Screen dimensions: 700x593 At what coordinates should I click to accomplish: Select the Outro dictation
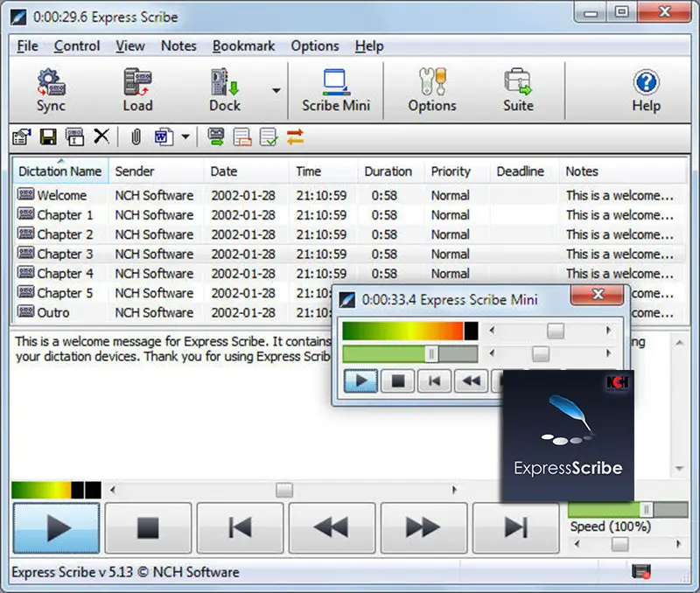tap(174, 312)
